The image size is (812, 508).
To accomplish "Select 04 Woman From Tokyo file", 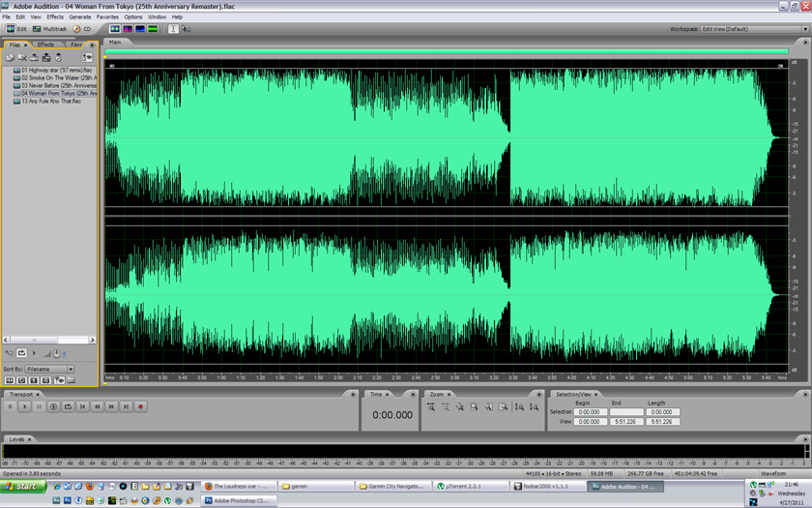I will (x=53, y=93).
